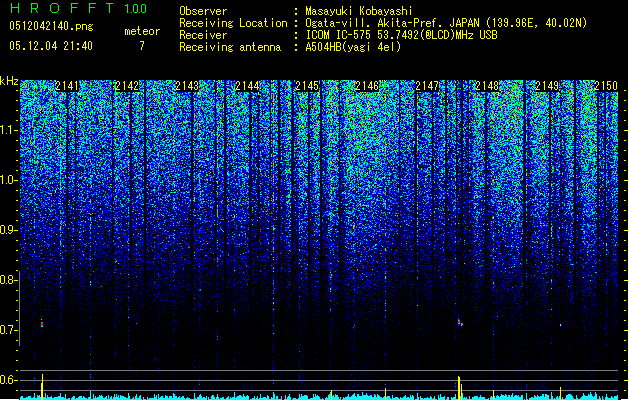
Task: Click the red meteor echo before the 2141 mark
Action: tap(42, 324)
